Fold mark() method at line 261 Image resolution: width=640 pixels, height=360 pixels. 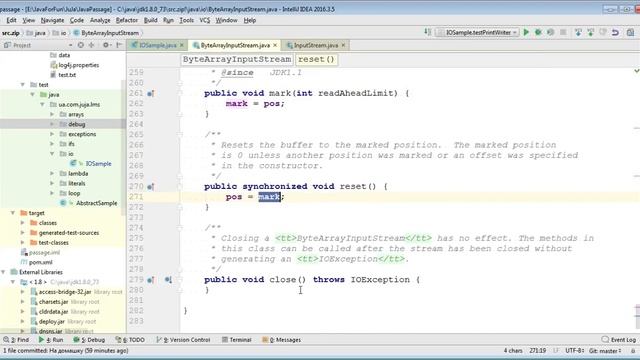pos(180,93)
